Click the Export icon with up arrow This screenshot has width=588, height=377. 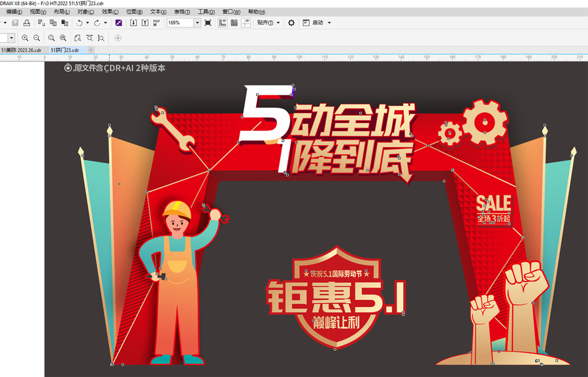pos(145,23)
